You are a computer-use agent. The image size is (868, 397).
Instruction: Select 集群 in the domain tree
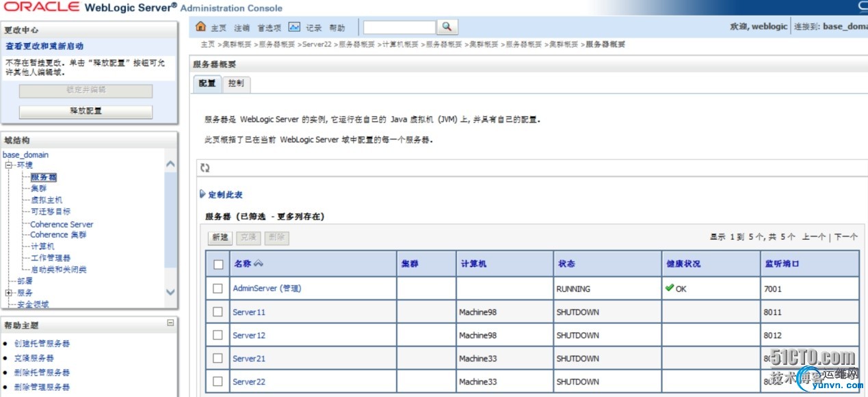click(x=38, y=188)
